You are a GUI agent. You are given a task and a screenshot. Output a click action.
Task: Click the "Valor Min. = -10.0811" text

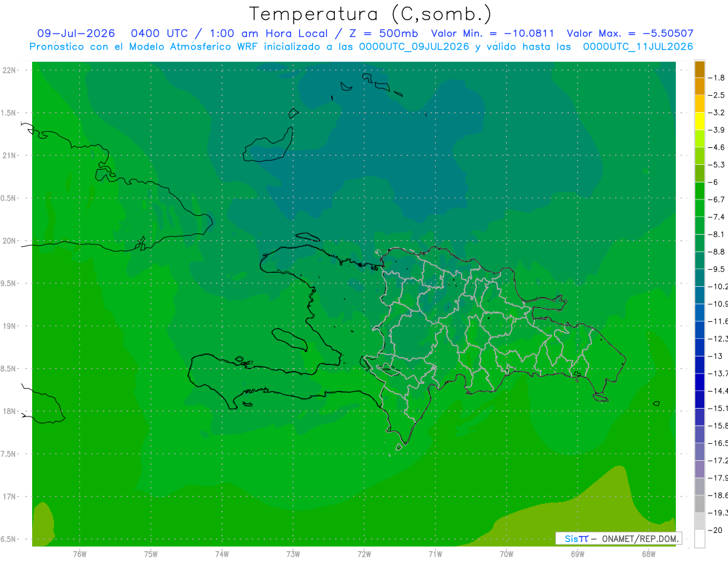(493, 33)
